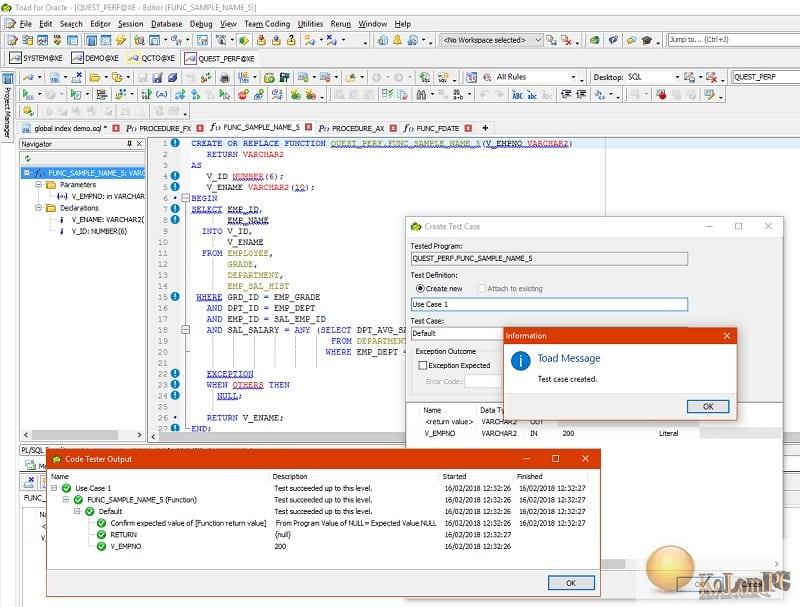This screenshot has height=607, width=800.
Task: Collapse the Default node in Code Tester Output
Action: 77,511
